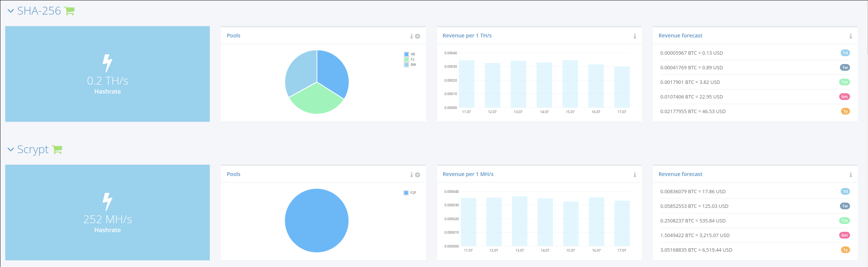Show info for Revenue per 1 TH/s
Image resolution: width=868 pixels, height=267 pixels.
pyautogui.click(x=635, y=36)
